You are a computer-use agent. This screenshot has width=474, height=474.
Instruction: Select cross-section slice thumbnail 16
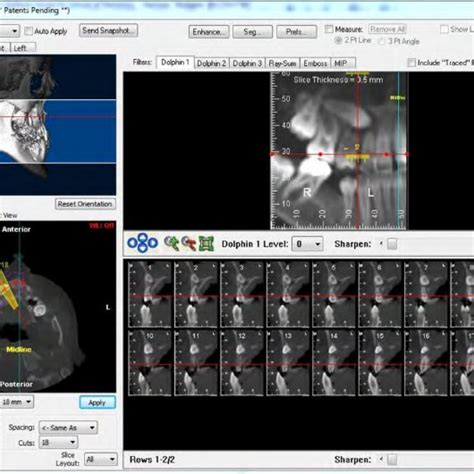click(x=426, y=363)
